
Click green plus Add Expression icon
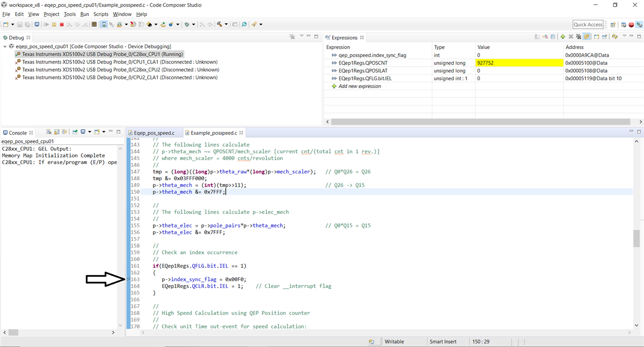[x=563, y=37]
